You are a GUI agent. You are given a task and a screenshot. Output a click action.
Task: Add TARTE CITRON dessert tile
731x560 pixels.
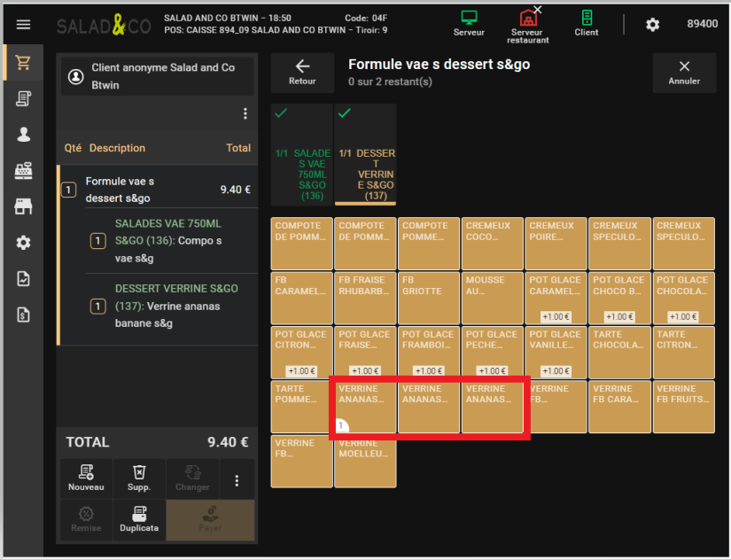pyautogui.click(x=683, y=353)
